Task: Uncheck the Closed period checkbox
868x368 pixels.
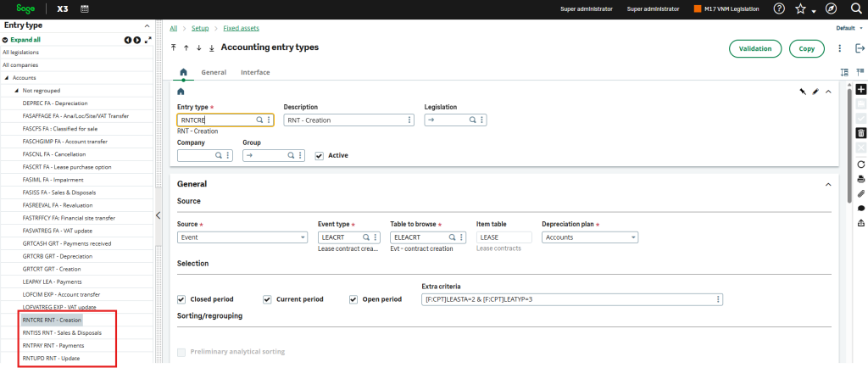Action: [181, 299]
